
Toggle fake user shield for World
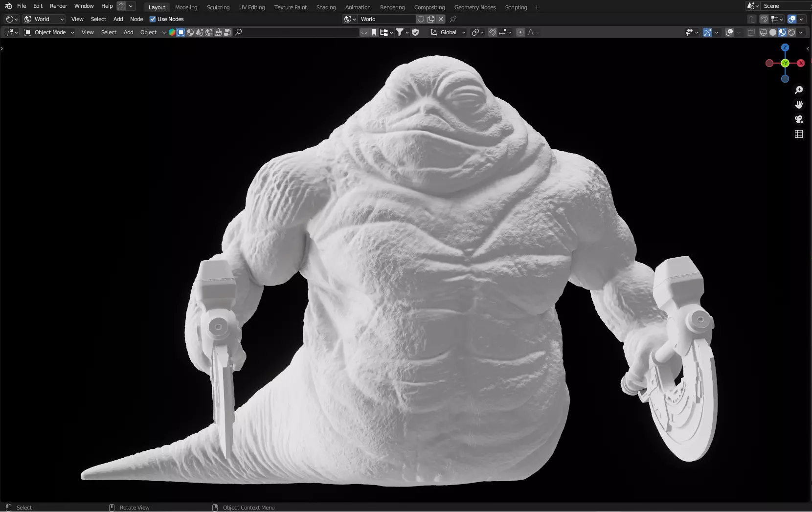421,19
